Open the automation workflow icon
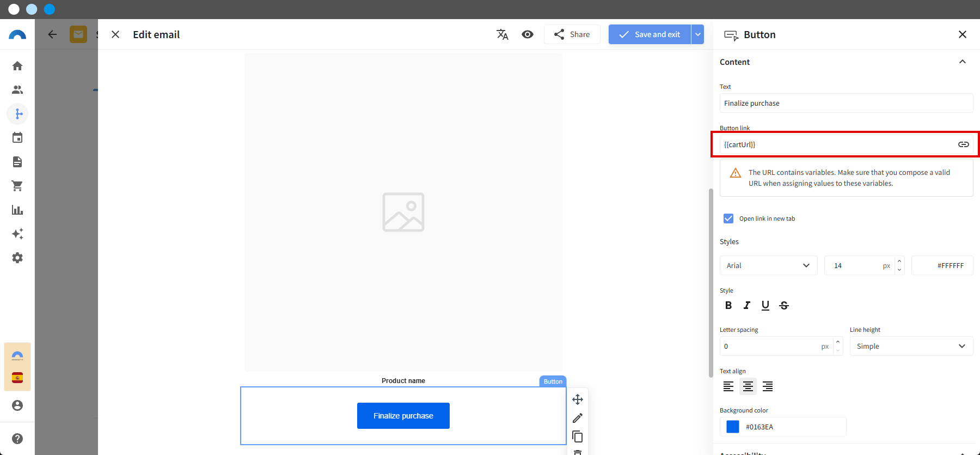 [x=17, y=114]
